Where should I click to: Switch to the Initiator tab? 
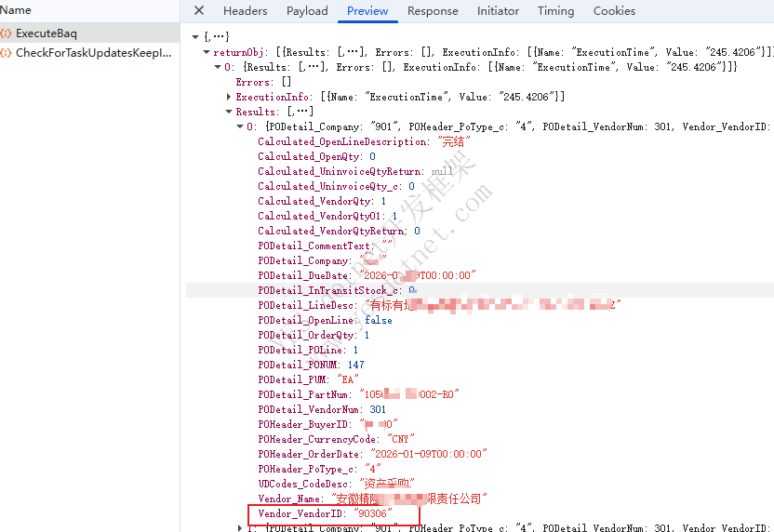coord(498,11)
